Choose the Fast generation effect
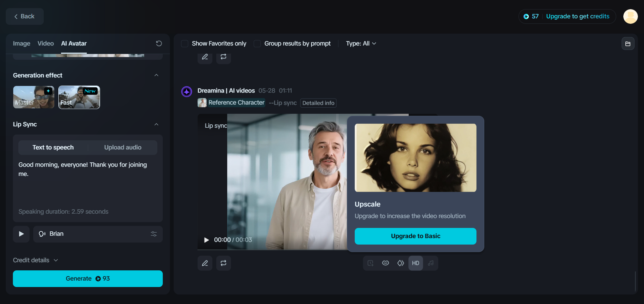644x304 pixels. point(79,97)
